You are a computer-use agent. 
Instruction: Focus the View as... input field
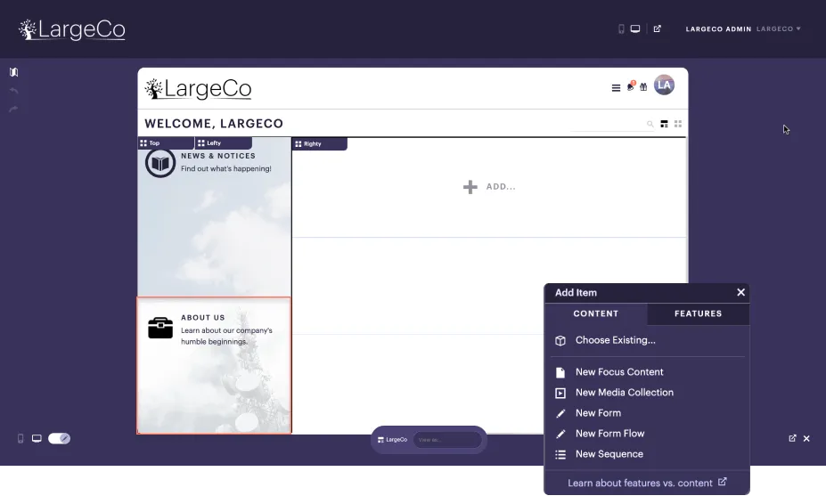coord(447,440)
